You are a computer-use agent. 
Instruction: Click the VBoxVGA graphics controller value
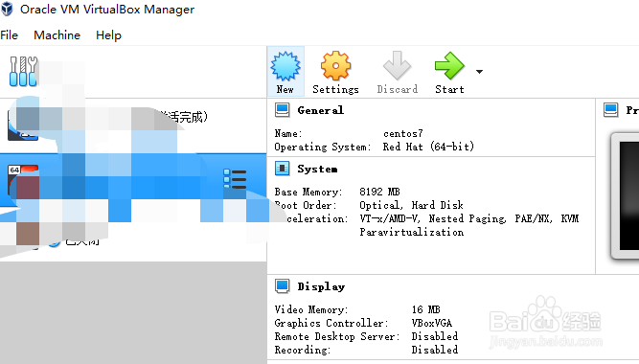(x=431, y=323)
